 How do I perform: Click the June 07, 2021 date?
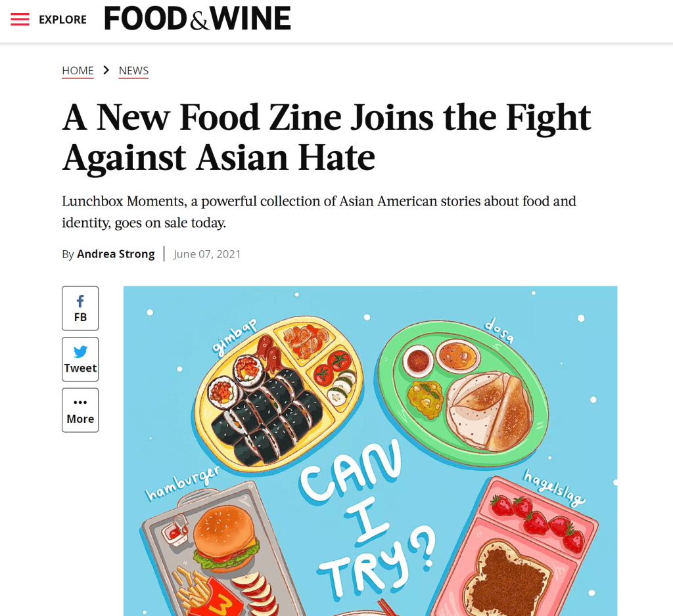207,254
